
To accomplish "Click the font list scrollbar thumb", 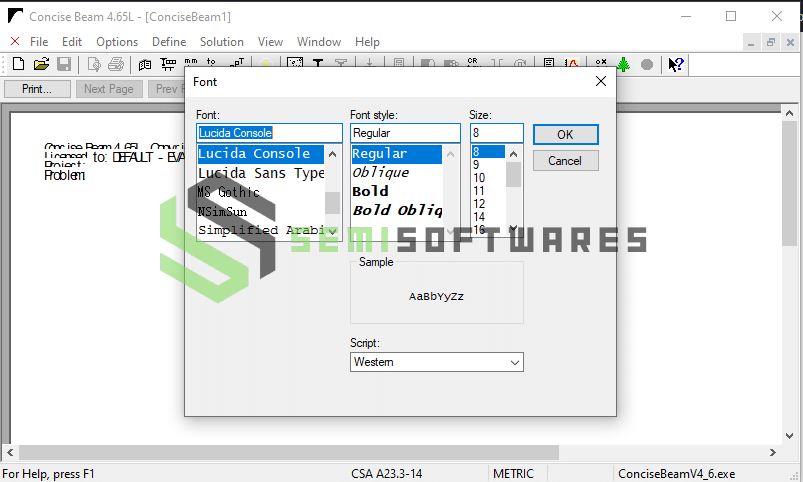I will click(332, 203).
